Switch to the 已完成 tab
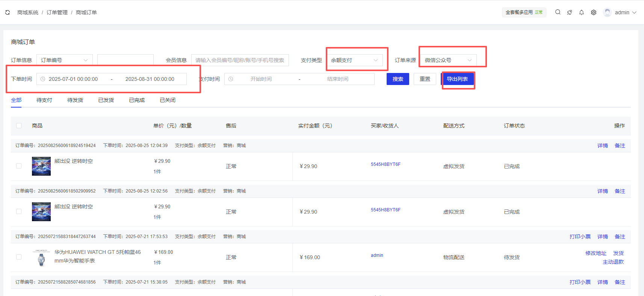644x296 pixels. click(x=137, y=100)
